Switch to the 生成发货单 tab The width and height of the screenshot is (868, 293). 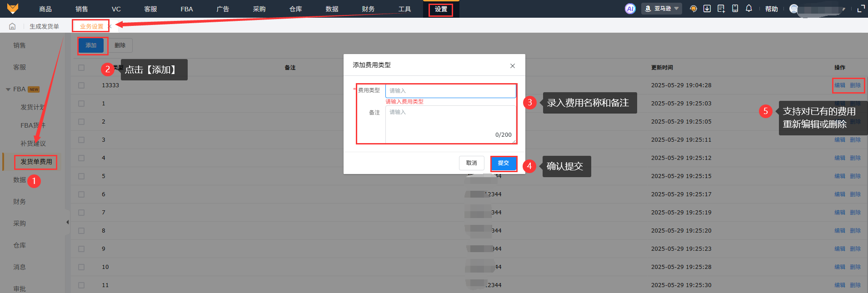(x=44, y=26)
